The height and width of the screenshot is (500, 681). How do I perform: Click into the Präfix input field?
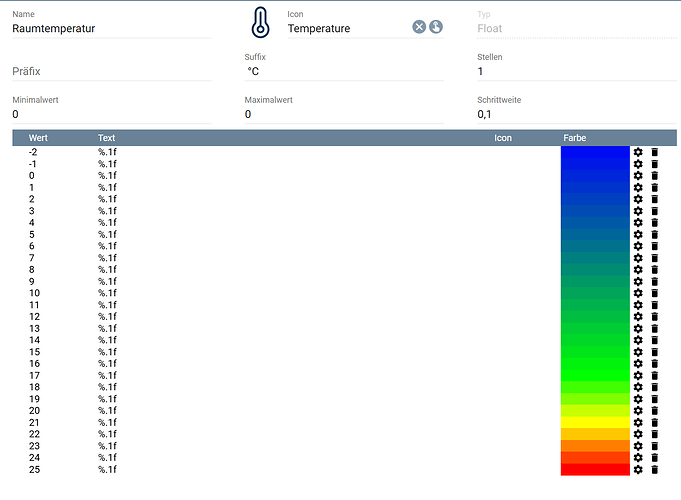[110, 72]
